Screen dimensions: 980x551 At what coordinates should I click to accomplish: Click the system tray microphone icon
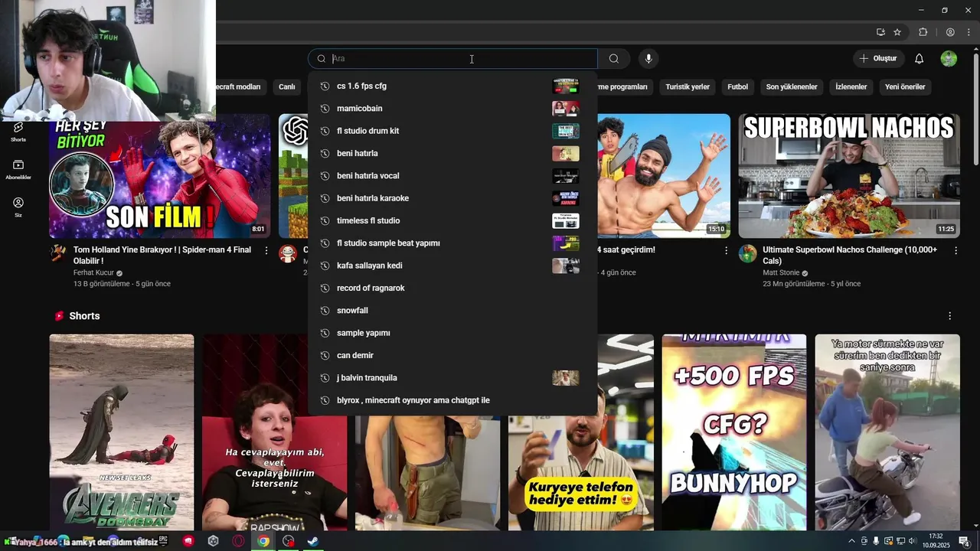pyautogui.click(x=876, y=541)
